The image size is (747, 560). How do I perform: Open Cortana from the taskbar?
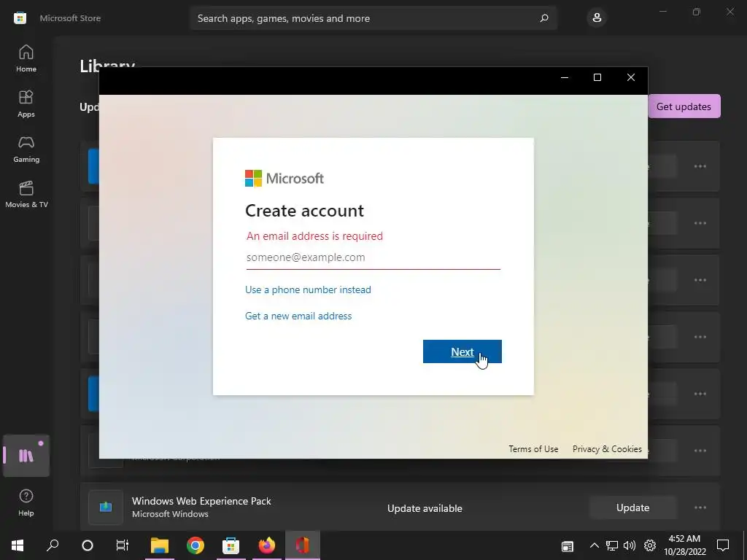pyautogui.click(x=88, y=545)
